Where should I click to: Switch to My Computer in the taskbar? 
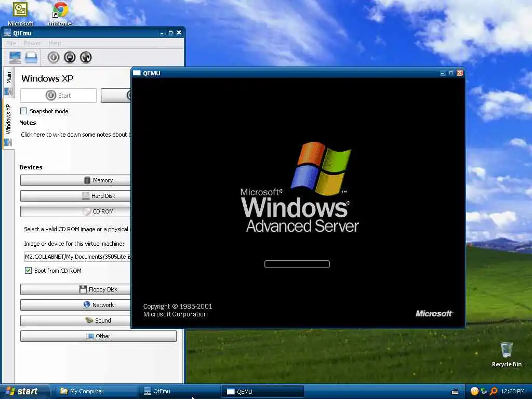(96, 391)
